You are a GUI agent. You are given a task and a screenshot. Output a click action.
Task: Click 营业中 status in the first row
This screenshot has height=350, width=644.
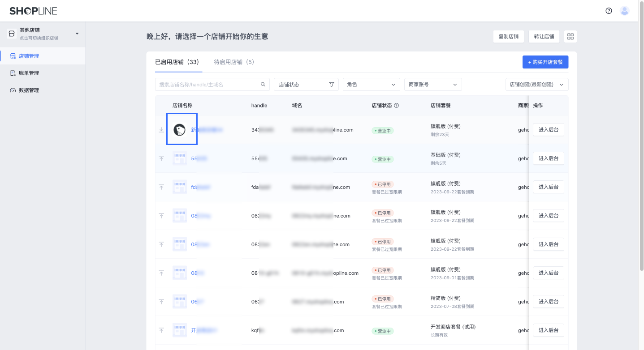pyautogui.click(x=383, y=131)
